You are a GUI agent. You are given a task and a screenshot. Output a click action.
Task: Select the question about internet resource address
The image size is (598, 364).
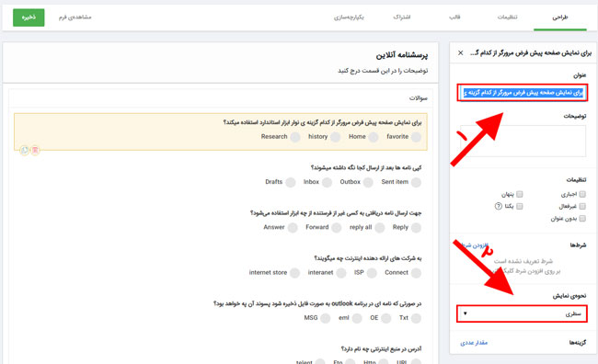(382, 349)
